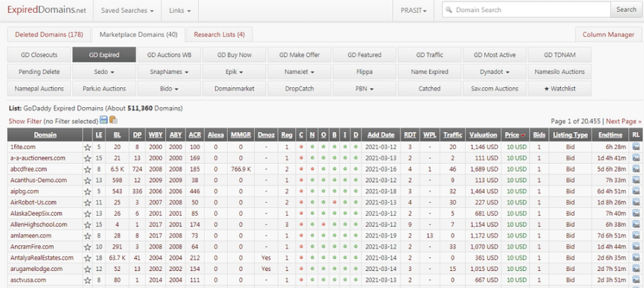Star the amlameen.com domain
This screenshot has width=644, height=288.
click(87, 236)
